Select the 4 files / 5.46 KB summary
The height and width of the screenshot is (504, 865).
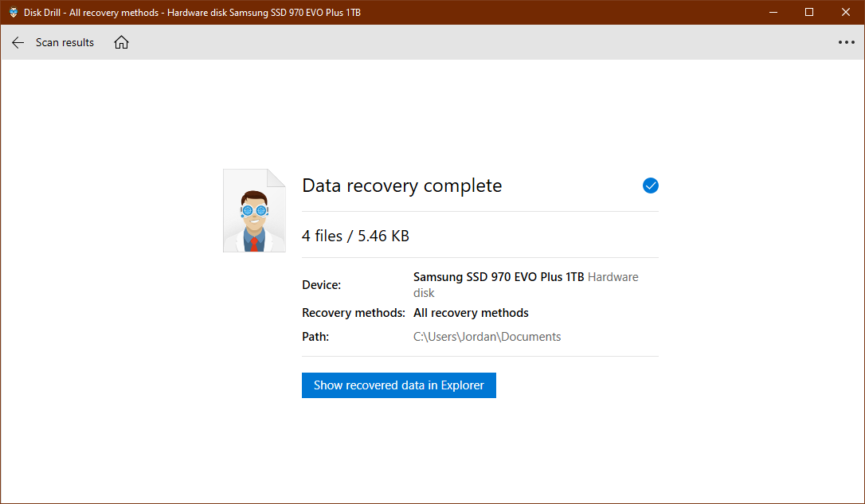354,235
